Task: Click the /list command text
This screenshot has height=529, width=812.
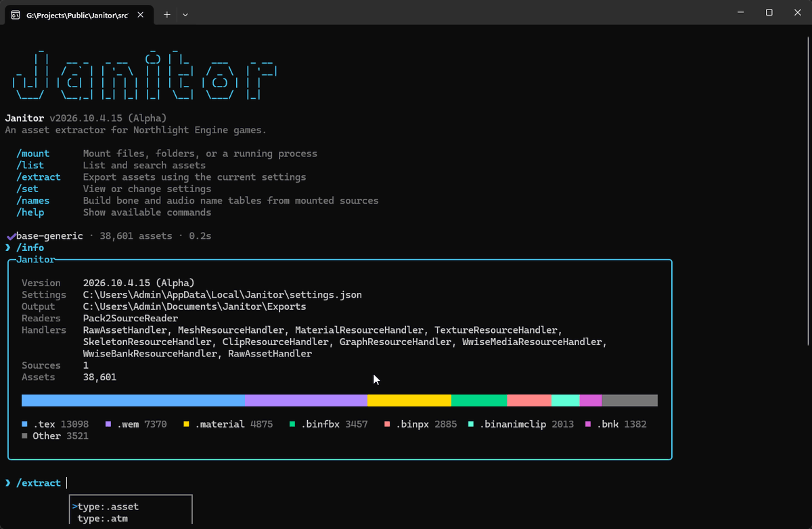Action: click(x=30, y=165)
